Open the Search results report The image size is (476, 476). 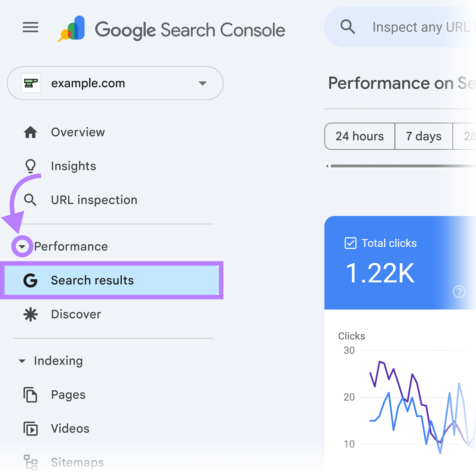tap(93, 280)
